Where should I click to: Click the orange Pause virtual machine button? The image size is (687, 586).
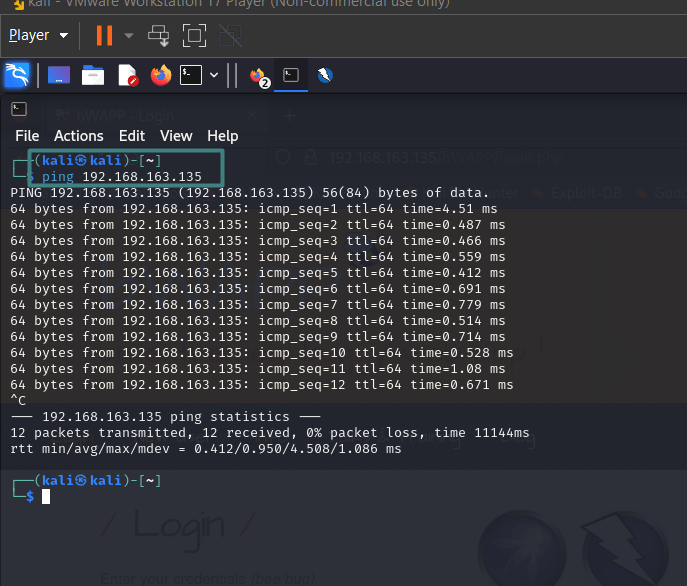click(x=104, y=36)
